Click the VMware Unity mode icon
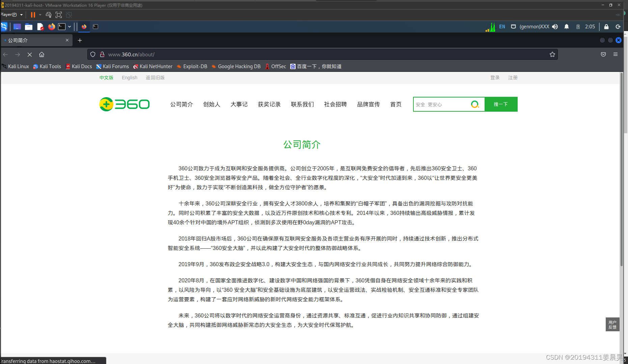 (x=69, y=15)
